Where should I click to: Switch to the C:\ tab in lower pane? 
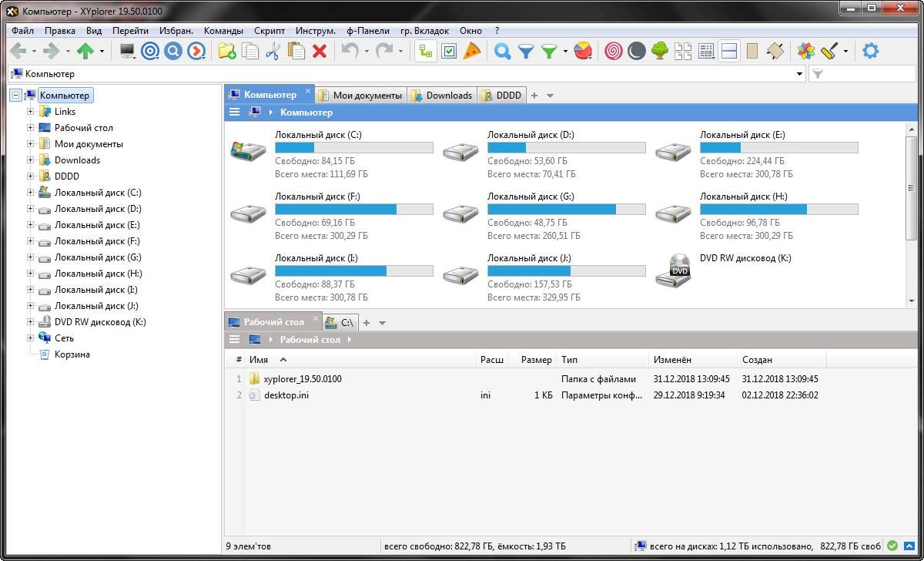point(340,322)
